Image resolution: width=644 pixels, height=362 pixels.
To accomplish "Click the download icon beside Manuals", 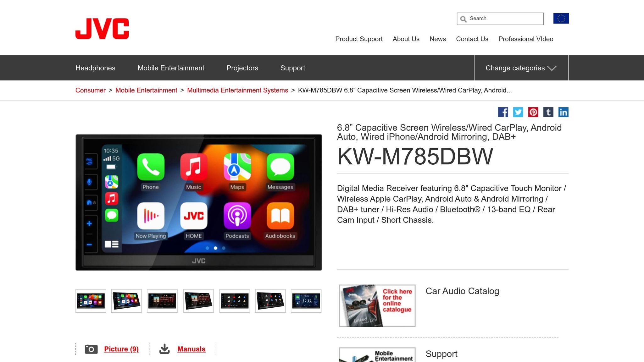I will pos(164,349).
